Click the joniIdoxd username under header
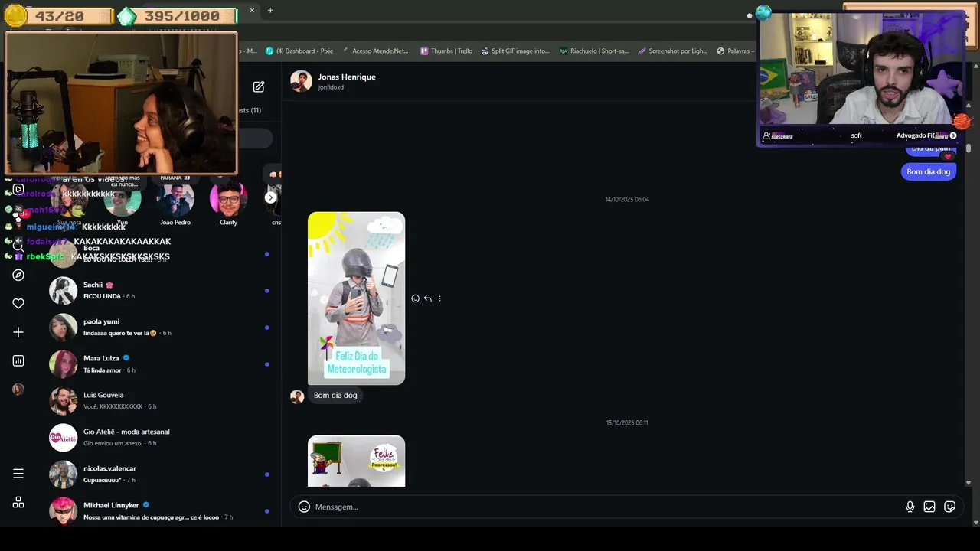 331,87
